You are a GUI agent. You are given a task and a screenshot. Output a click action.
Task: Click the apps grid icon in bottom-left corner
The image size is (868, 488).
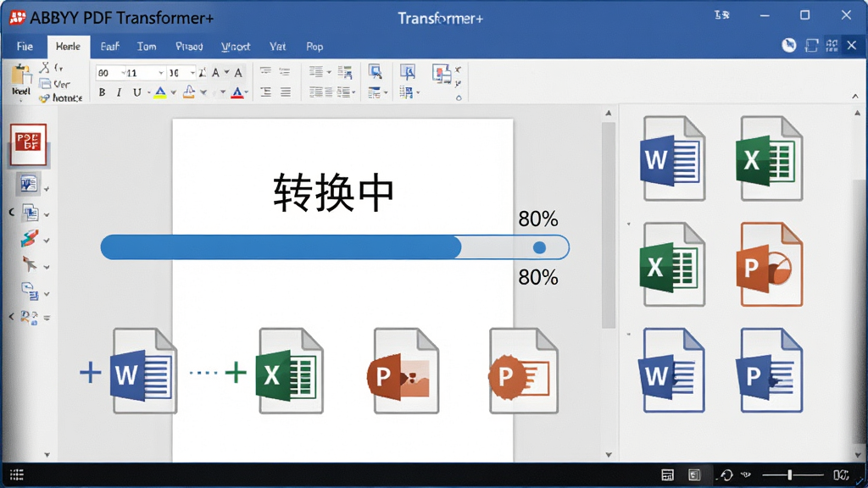point(17,474)
